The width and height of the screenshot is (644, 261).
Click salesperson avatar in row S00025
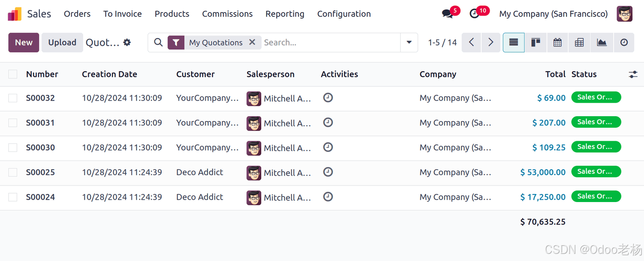(254, 173)
